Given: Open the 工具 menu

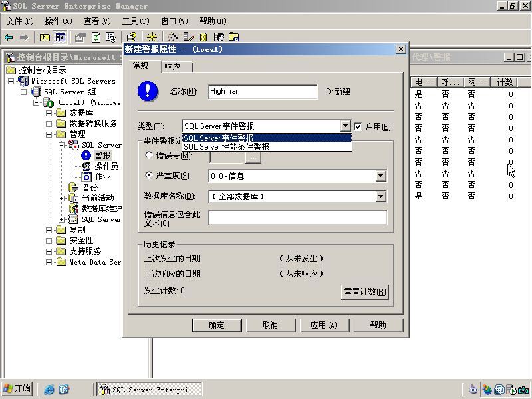Looking at the screenshot, I should (136, 21).
